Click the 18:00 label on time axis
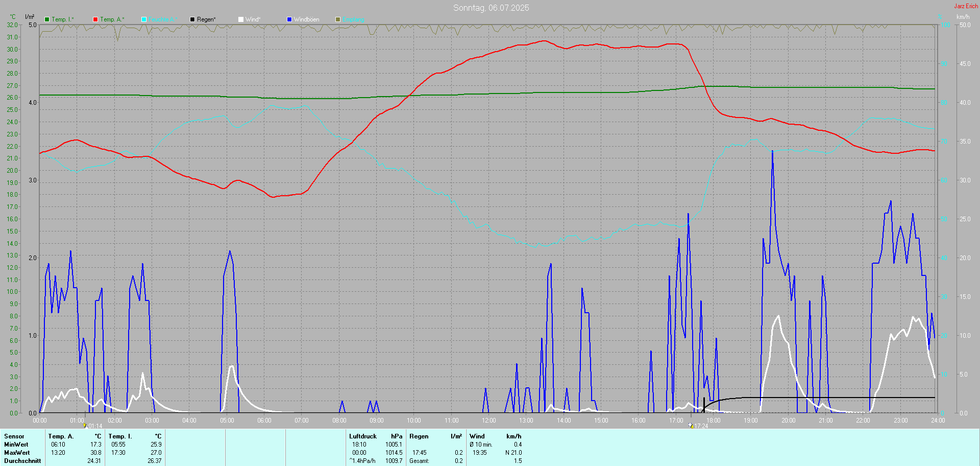This screenshot has height=466, width=980. click(x=714, y=421)
